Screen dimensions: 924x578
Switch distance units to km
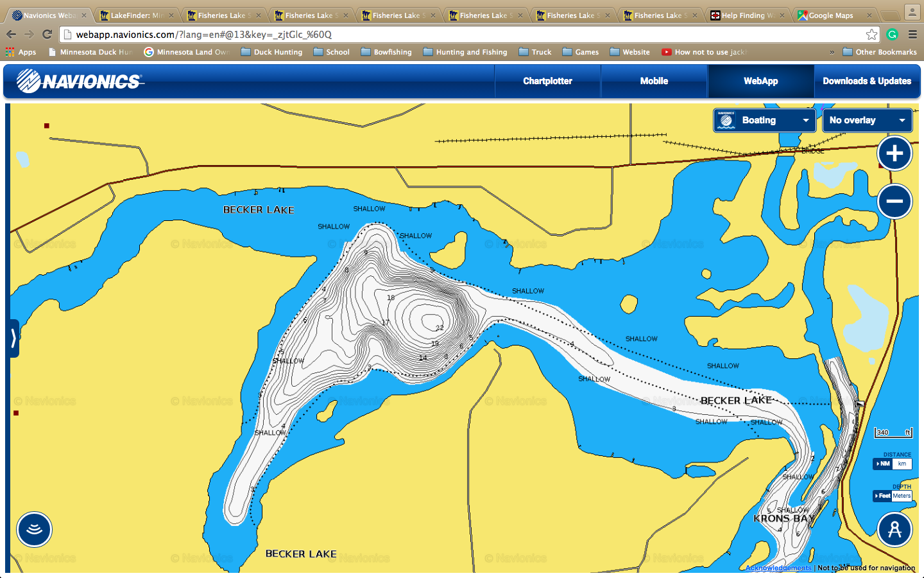pyautogui.click(x=902, y=464)
